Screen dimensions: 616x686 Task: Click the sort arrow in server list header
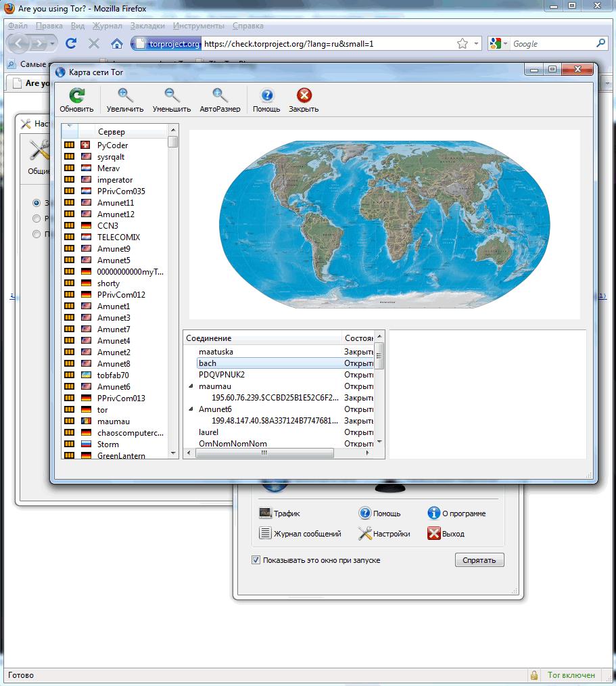pyautogui.click(x=70, y=126)
